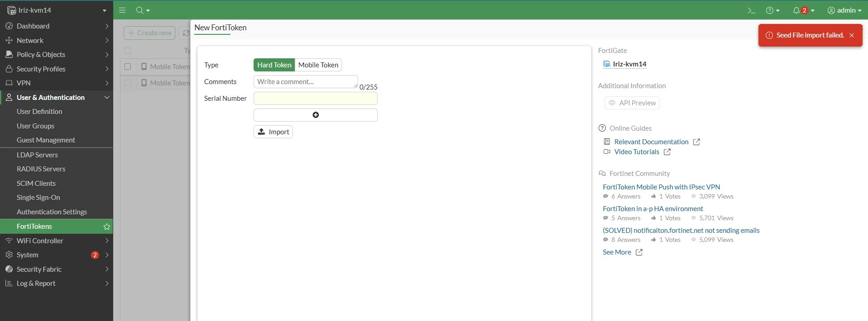Add another serial number with plus icon

(316, 115)
